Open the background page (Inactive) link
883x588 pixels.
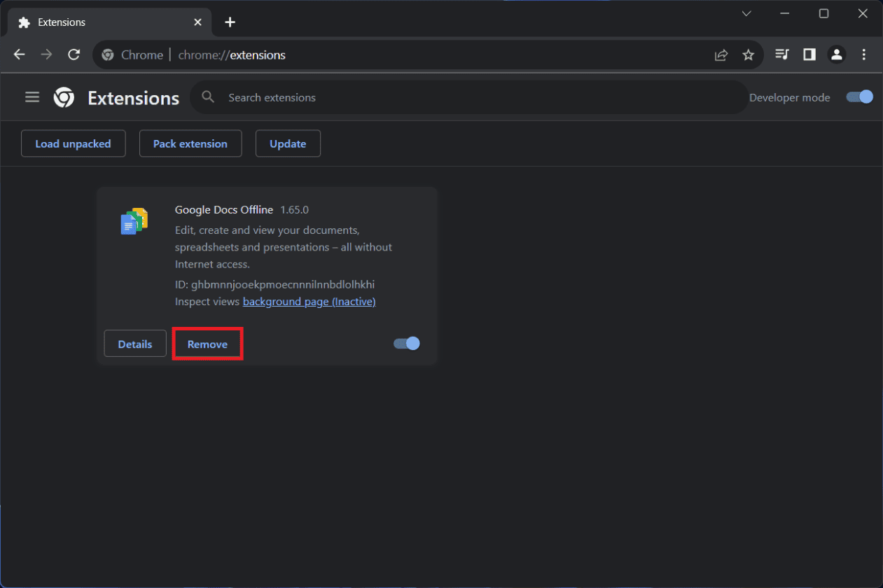click(x=309, y=302)
